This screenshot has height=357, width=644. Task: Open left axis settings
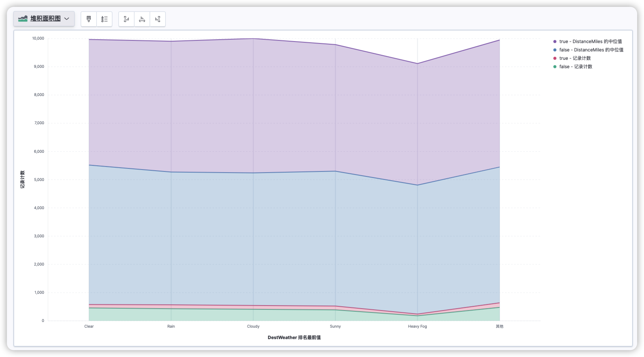coord(126,19)
